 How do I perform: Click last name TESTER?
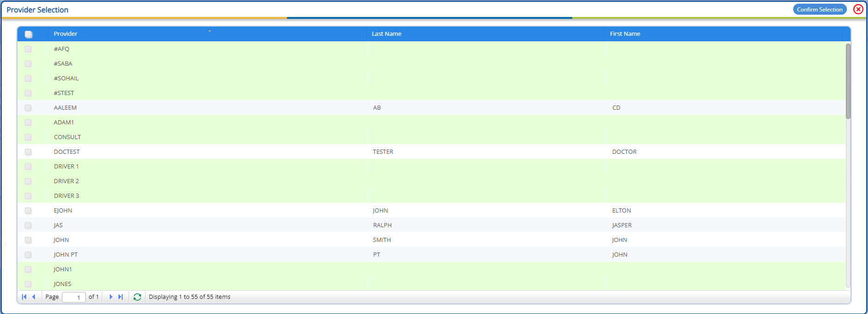click(x=383, y=152)
